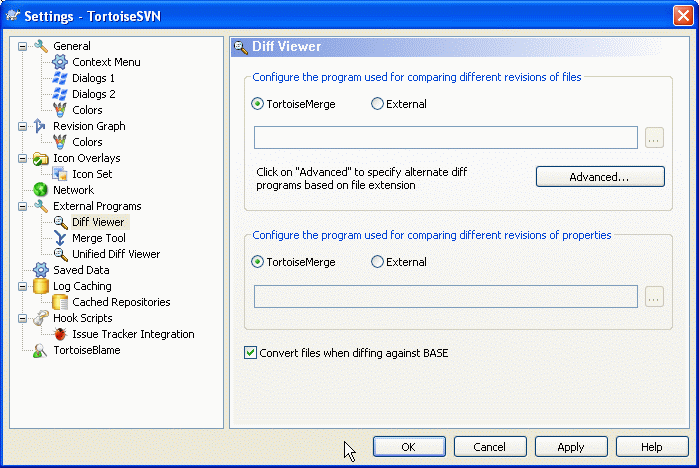Open the Merge Tool settings page
The width and height of the screenshot is (699, 468).
(99, 238)
